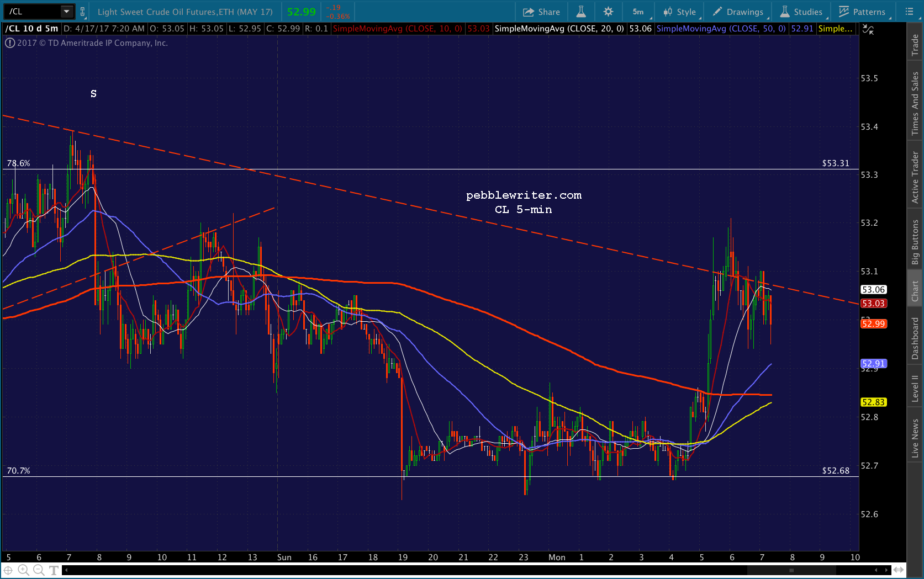Select the text drawing tool icon
Image resolution: width=924 pixels, height=579 pixels.
(x=54, y=570)
